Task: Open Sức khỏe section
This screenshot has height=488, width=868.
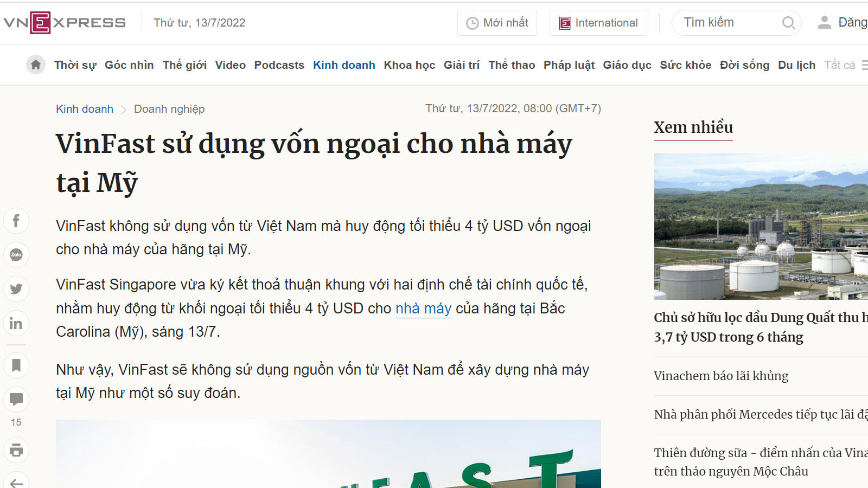Action: pyautogui.click(x=686, y=65)
